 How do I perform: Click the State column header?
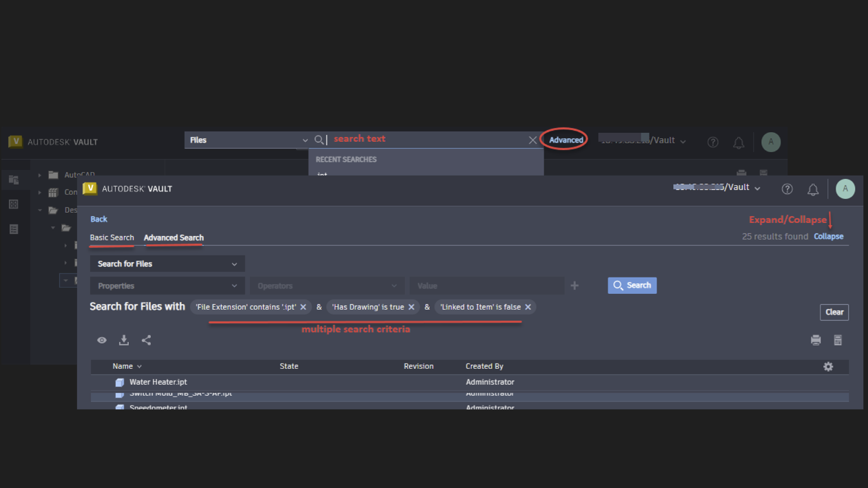[x=289, y=366]
